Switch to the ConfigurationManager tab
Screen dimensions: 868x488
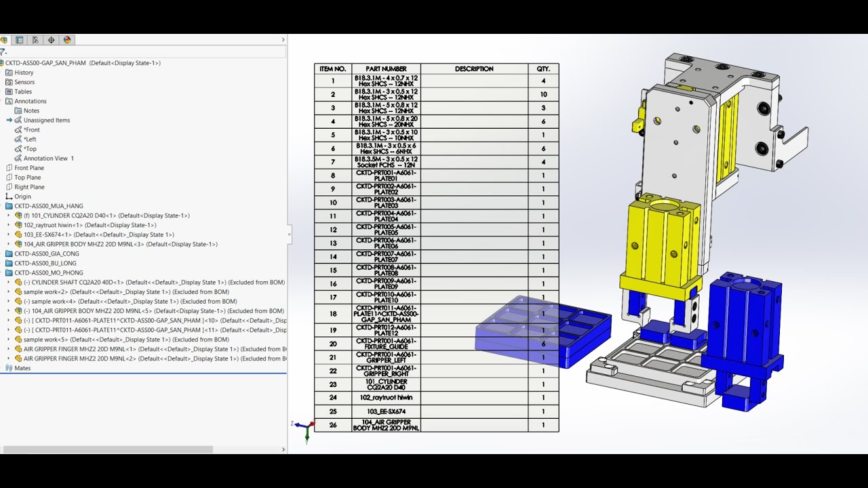pos(35,40)
